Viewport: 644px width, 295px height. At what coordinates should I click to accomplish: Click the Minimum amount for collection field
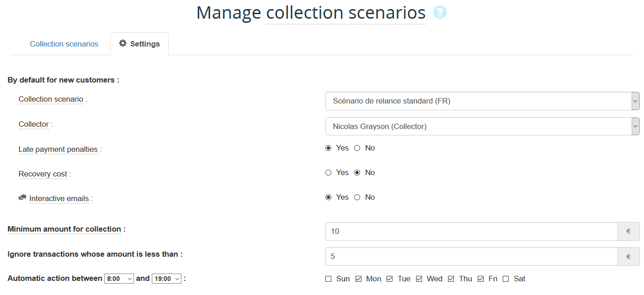coord(471,232)
